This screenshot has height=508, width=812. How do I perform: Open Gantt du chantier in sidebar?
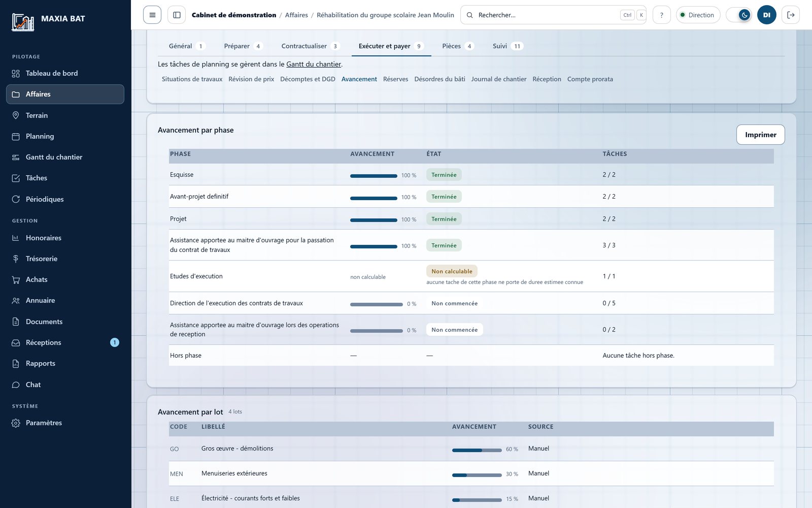65,157
